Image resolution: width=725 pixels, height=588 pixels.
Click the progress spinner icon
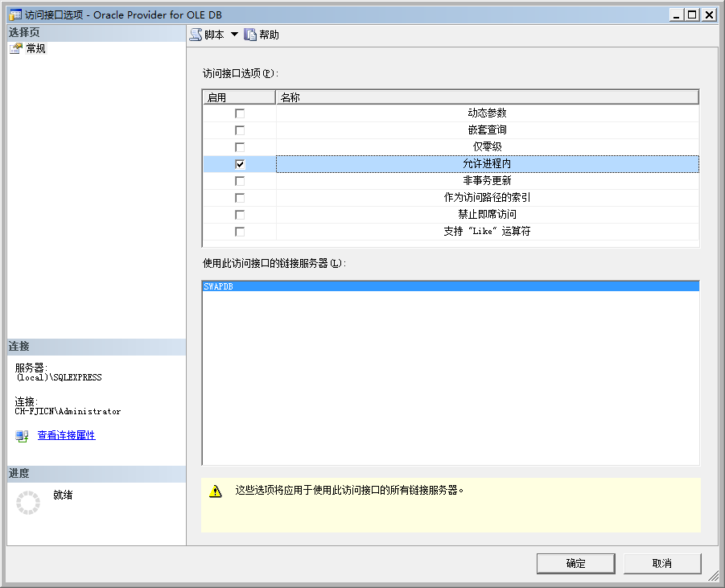point(28,503)
